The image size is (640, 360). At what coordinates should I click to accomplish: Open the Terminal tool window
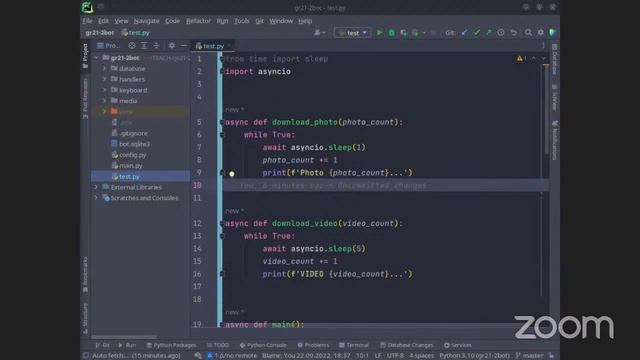click(354, 345)
